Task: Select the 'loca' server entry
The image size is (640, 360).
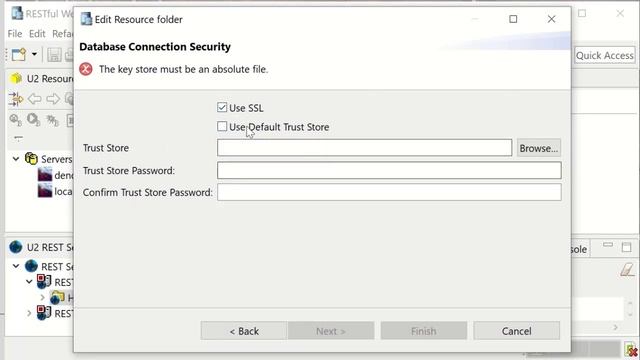Action: pos(55,191)
